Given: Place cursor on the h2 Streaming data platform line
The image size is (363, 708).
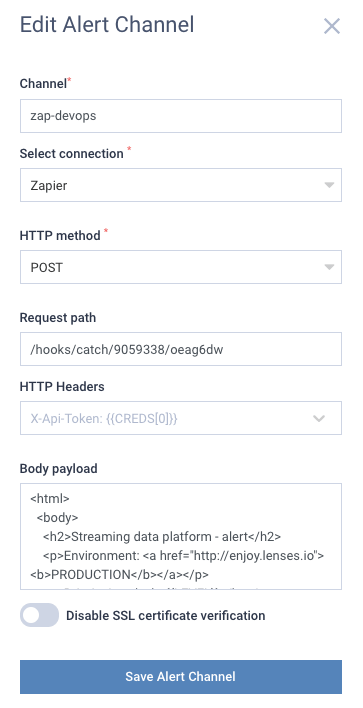Looking at the screenshot, I should 162,536.
